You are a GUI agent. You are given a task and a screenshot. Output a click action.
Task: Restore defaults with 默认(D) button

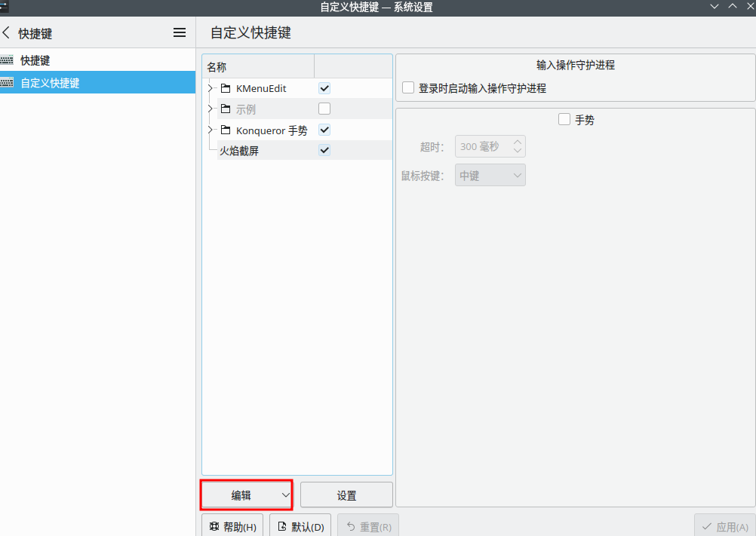click(300, 526)
